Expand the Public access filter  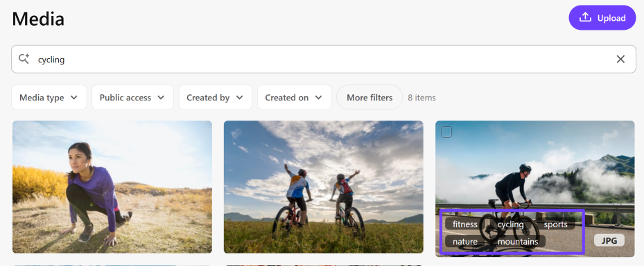[132, 97]
